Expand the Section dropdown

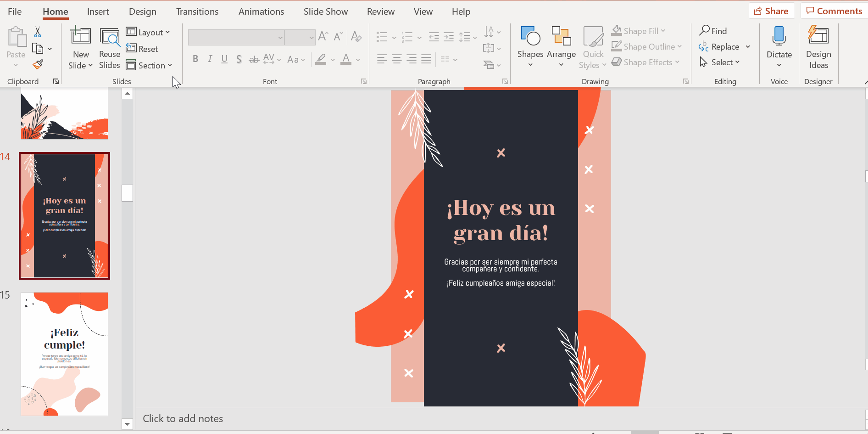[x=149, y=66]
